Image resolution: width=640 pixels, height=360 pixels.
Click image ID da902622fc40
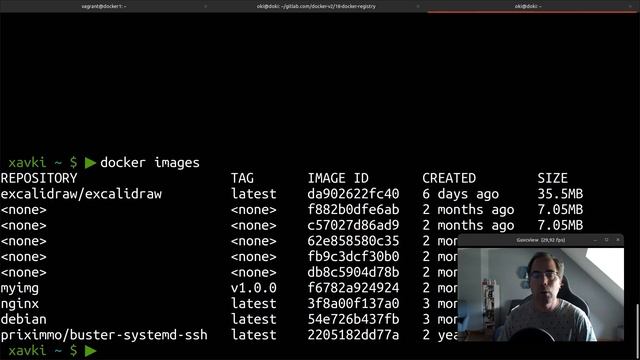353,194
